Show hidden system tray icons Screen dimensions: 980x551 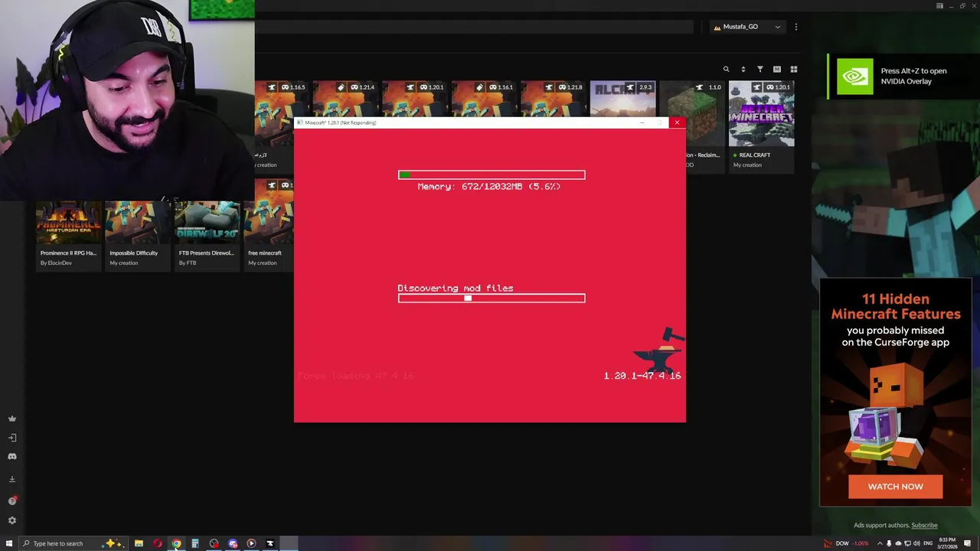[x=880, y=543]
